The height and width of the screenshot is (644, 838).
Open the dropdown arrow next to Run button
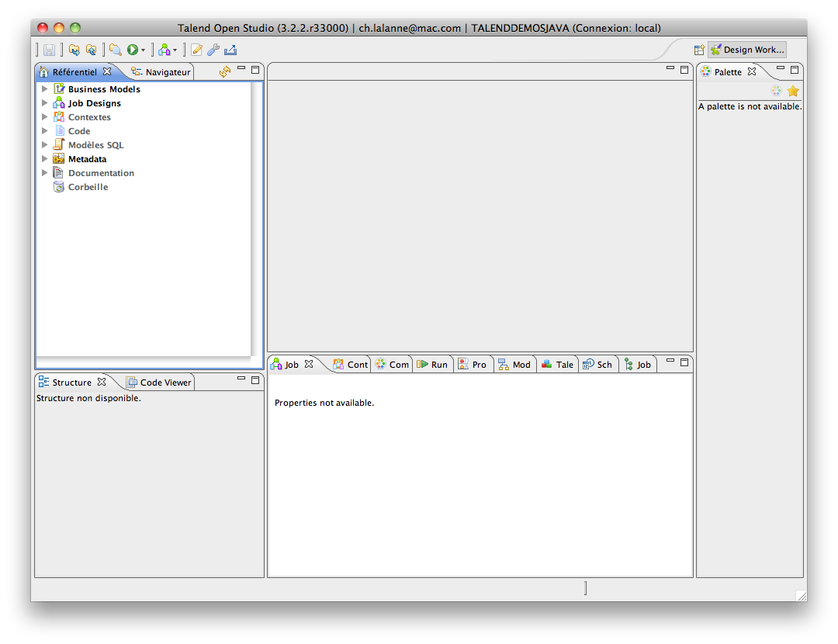[144, 50]
